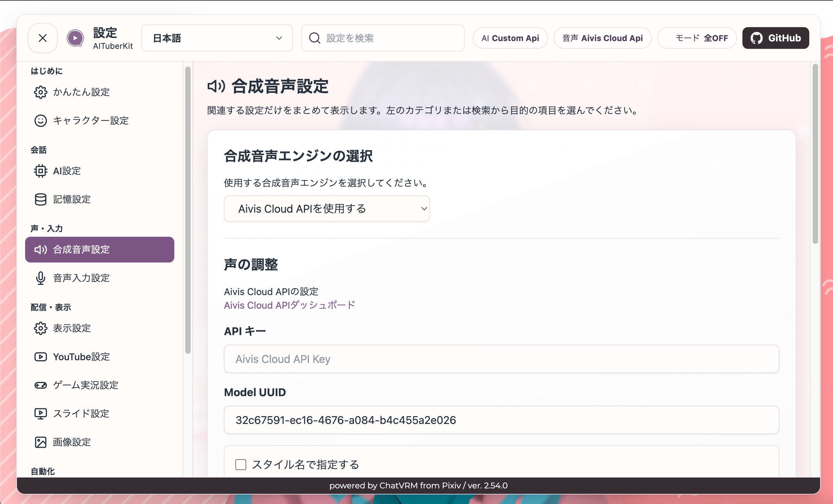Click the AITuberKit logo icon
Image resolution: width=833 pixels, height=504 pixels.
point(75,38)
